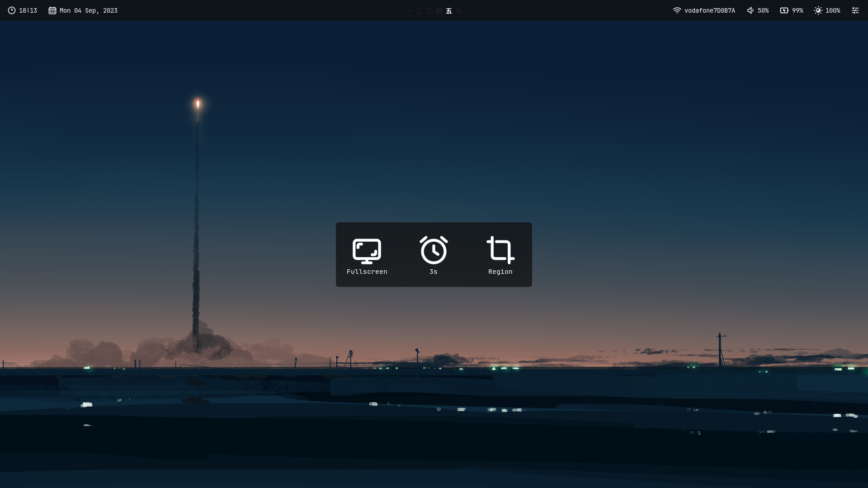
Task: Click the brightness sun icon
Action: tap(818, 10)
